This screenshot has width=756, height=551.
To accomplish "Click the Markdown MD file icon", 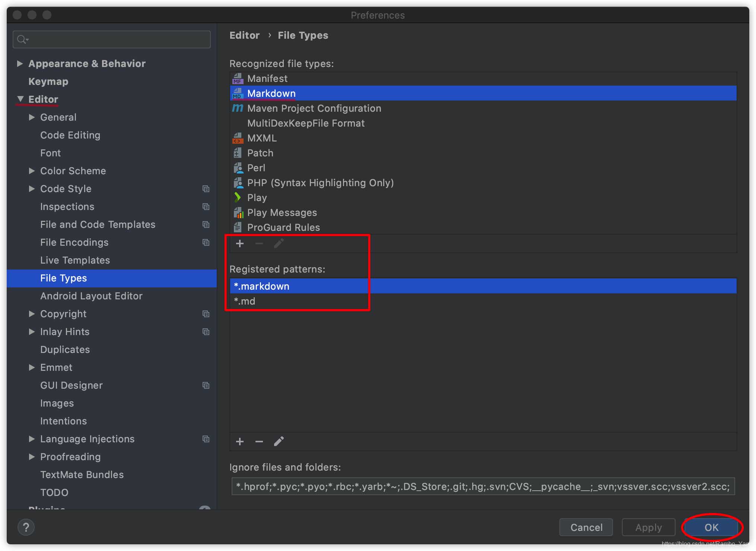I will pyautogui.click(x=238, y=93).
